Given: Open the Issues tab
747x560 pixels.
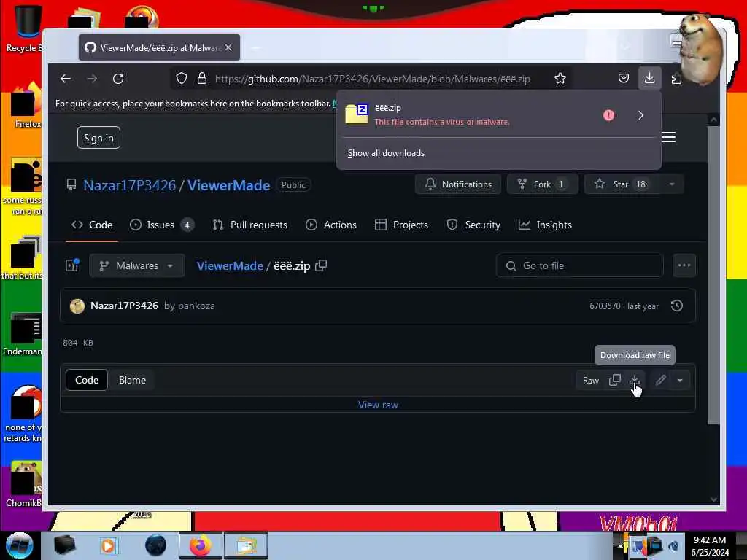Looking at the screenshot, I should [x=161, y=225].
